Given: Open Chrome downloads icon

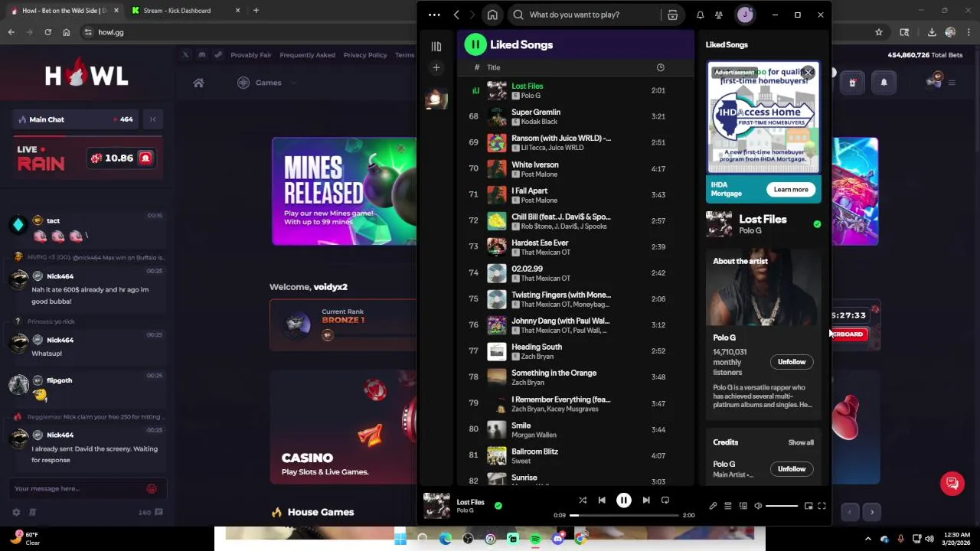Looking at the screenshot, I should 932,32.
